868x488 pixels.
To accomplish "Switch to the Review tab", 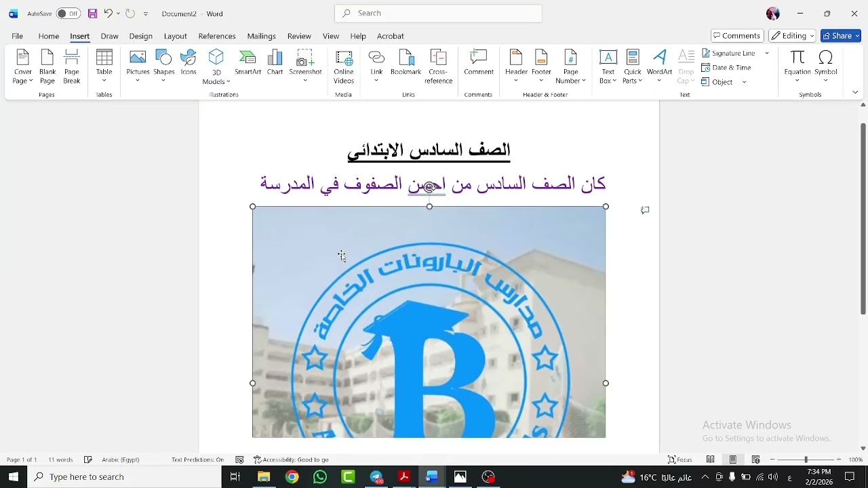I will point(299,36).
